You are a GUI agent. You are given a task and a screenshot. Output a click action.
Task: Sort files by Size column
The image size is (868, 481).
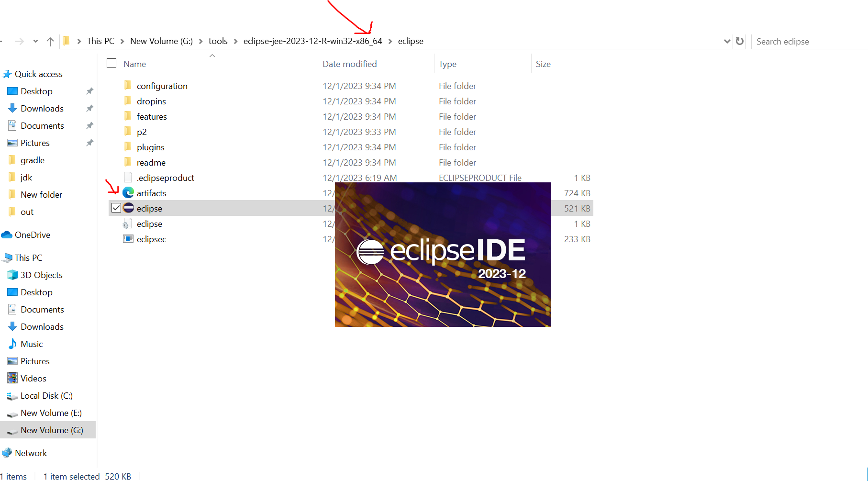coord(543,64)
